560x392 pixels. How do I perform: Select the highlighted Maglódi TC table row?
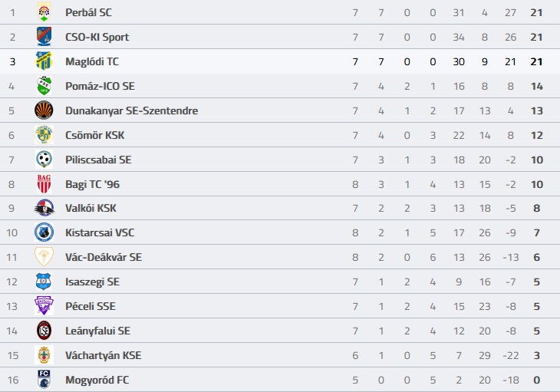pyautogui.click(x=280, y=61)
